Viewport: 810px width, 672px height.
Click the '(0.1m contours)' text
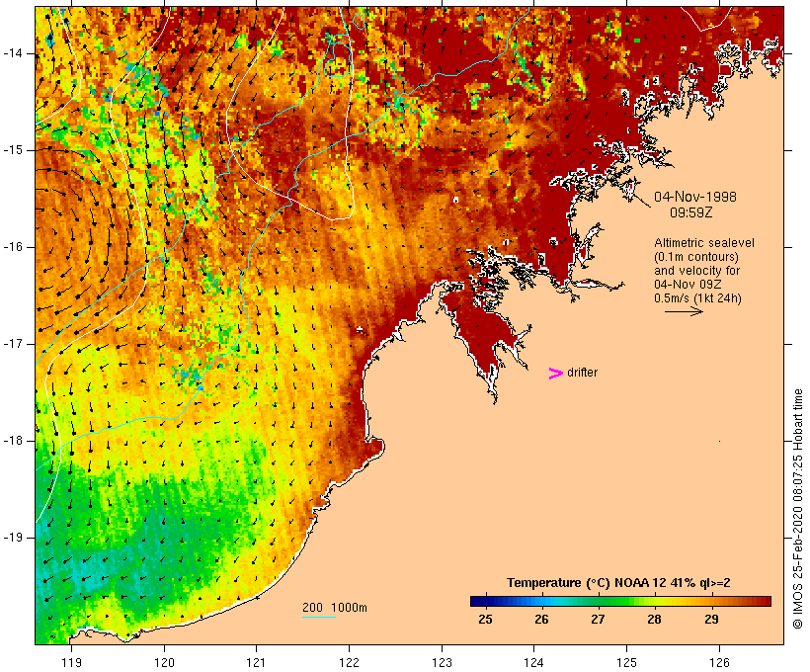[x=696, y=257]
